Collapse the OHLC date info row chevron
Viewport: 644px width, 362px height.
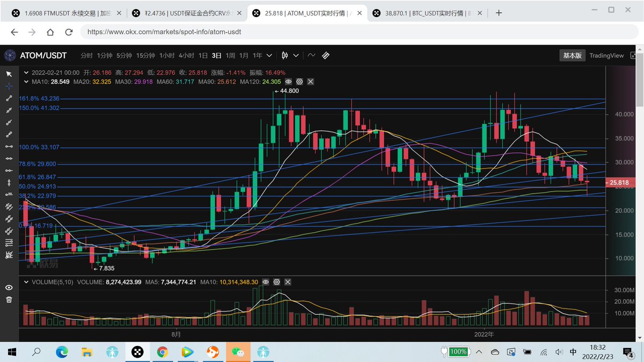click(27, 72)
